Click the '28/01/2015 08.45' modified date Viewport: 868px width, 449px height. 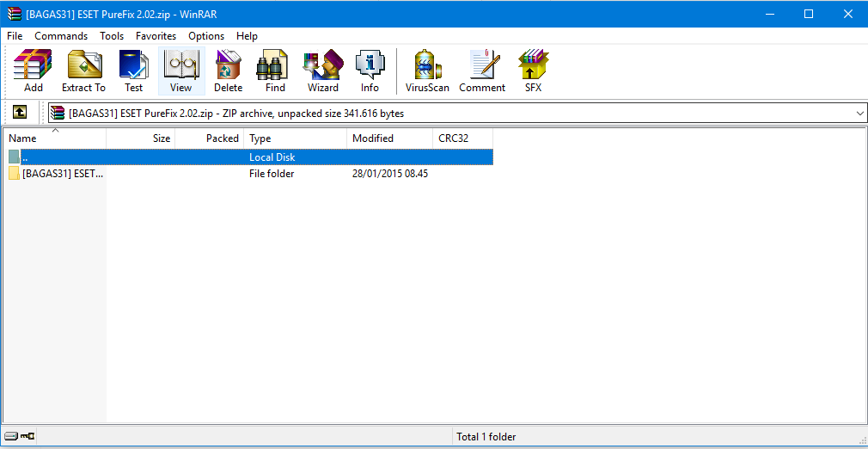coord(390,174)
